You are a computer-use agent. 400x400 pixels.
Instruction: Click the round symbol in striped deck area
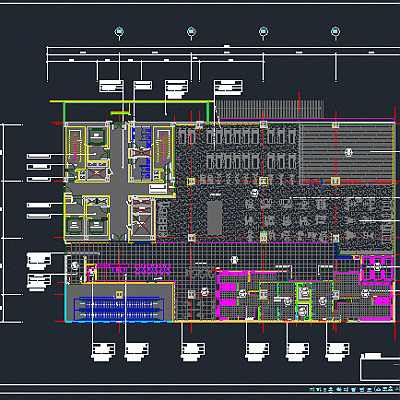coord(349,153)
